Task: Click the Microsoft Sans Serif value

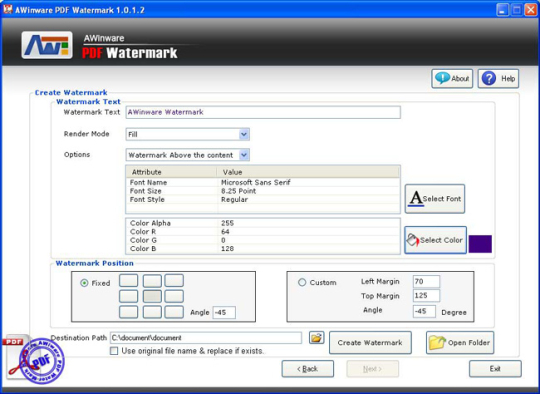Action: (x=256, y=182)
